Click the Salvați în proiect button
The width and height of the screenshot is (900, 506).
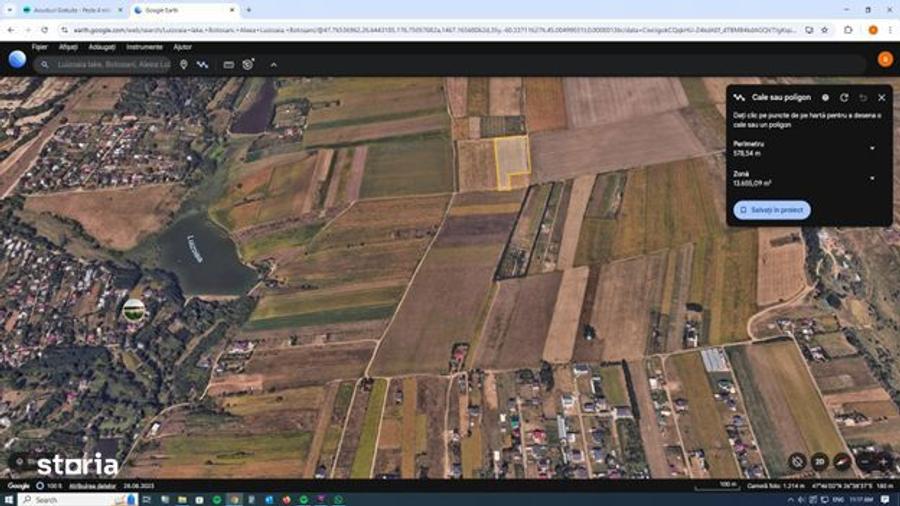click(772, 210)
